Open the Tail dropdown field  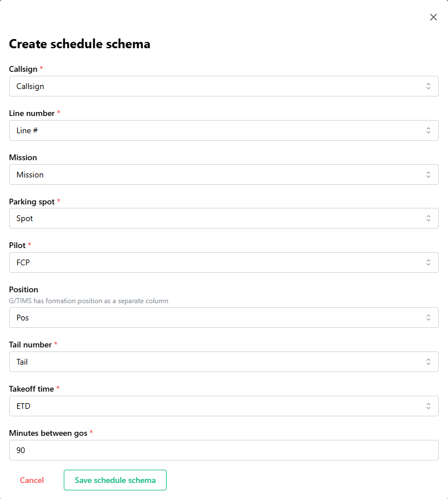coord(218,362)
